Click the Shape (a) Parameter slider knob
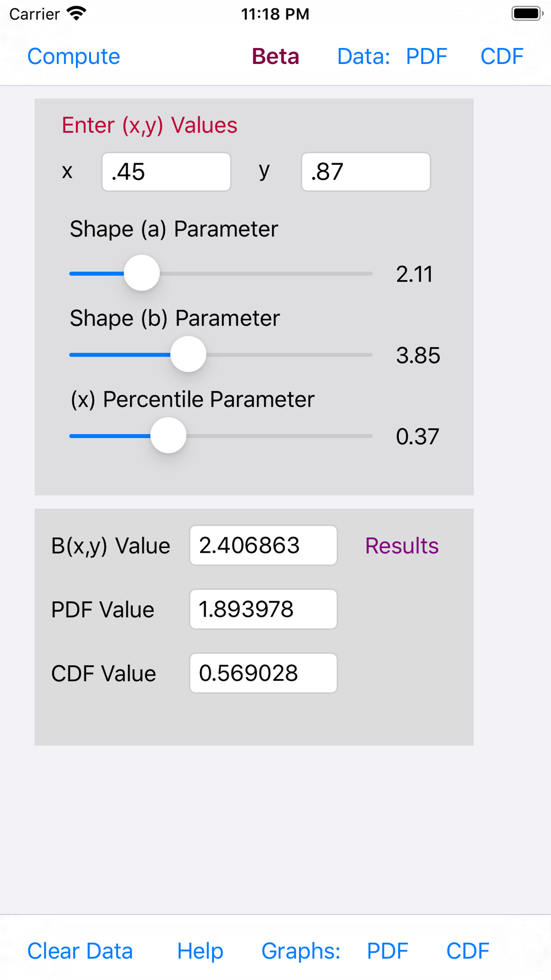Image resolution: width=551 pixels, height=980 pixels. click(142, 273)
